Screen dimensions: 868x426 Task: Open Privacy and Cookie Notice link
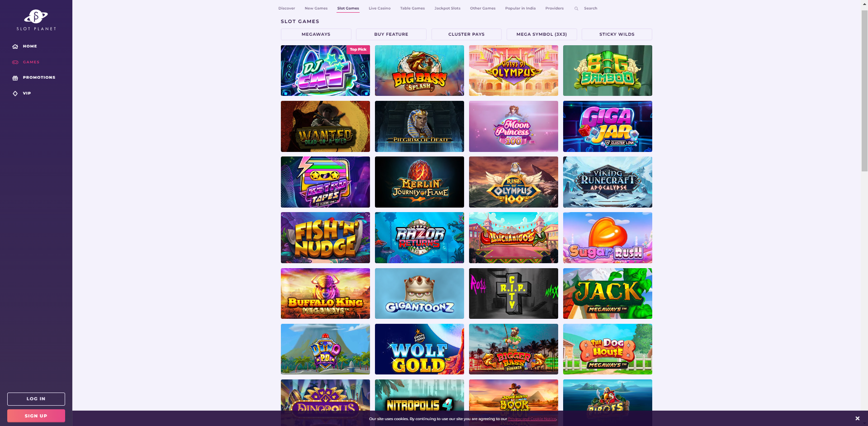[x=532, y=419]
